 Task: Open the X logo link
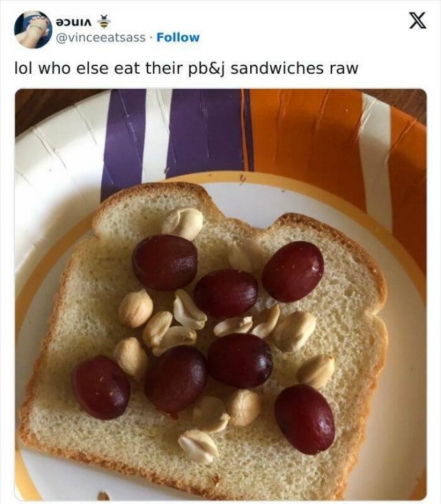(418, 20)
